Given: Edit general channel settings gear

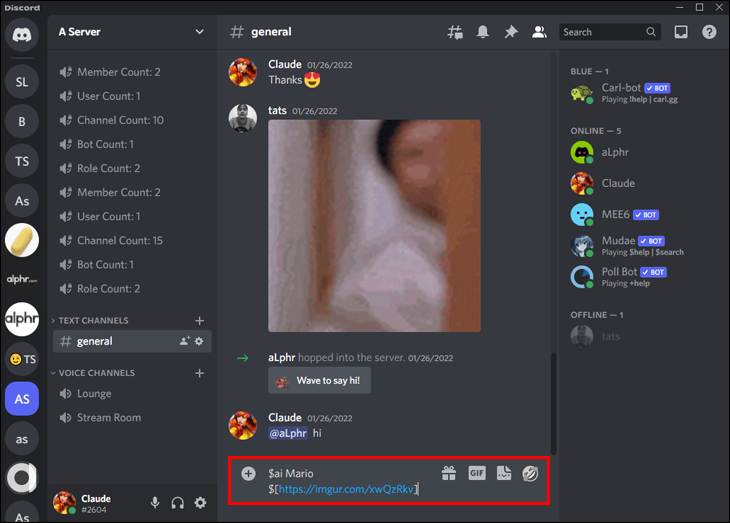Looking at the screenshot, I should coord(199,341).
